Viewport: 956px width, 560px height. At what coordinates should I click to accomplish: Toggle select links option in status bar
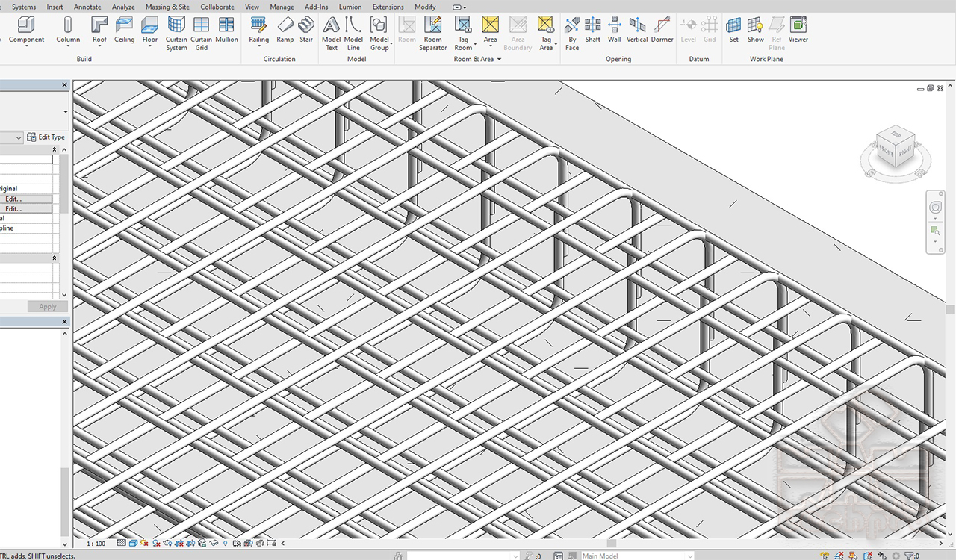tap(825, 556)
